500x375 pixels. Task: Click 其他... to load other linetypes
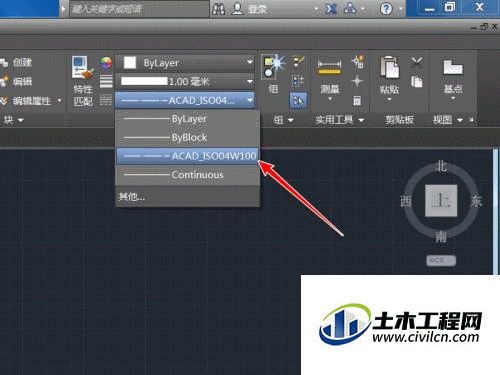[x=132, y=197]
